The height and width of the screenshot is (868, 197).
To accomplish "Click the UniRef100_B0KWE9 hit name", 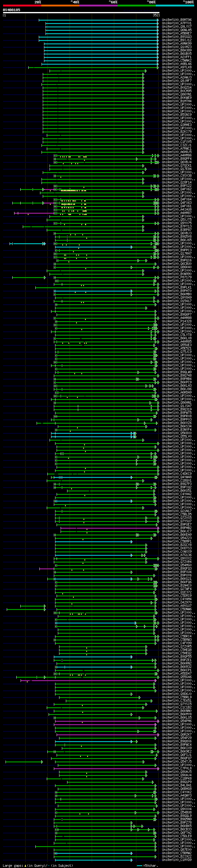I will coord(176,98).
